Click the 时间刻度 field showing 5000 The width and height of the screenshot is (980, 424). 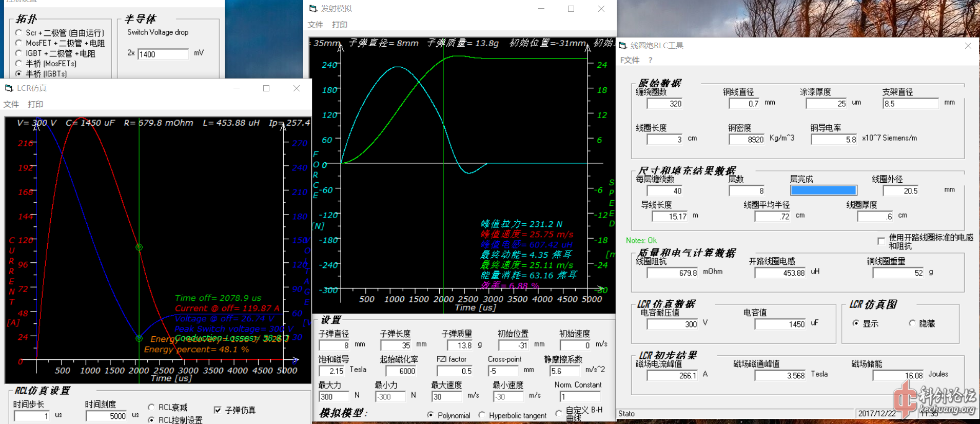106,416
